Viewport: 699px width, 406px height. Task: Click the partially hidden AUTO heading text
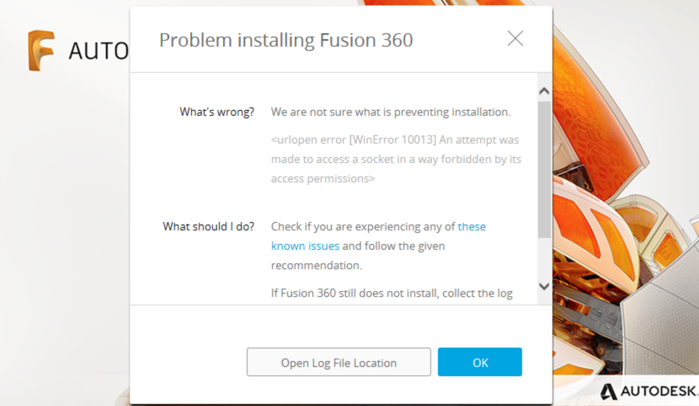(x=99, y=51)
